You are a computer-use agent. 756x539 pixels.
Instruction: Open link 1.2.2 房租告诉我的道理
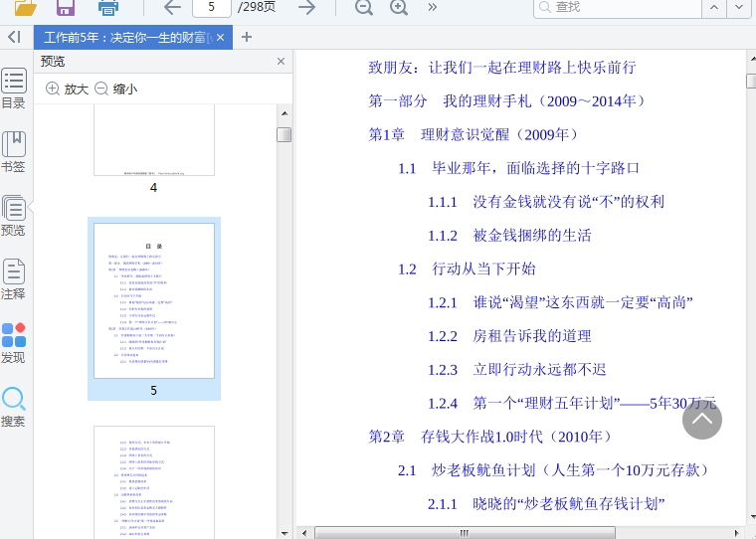[x=509, y=336]
